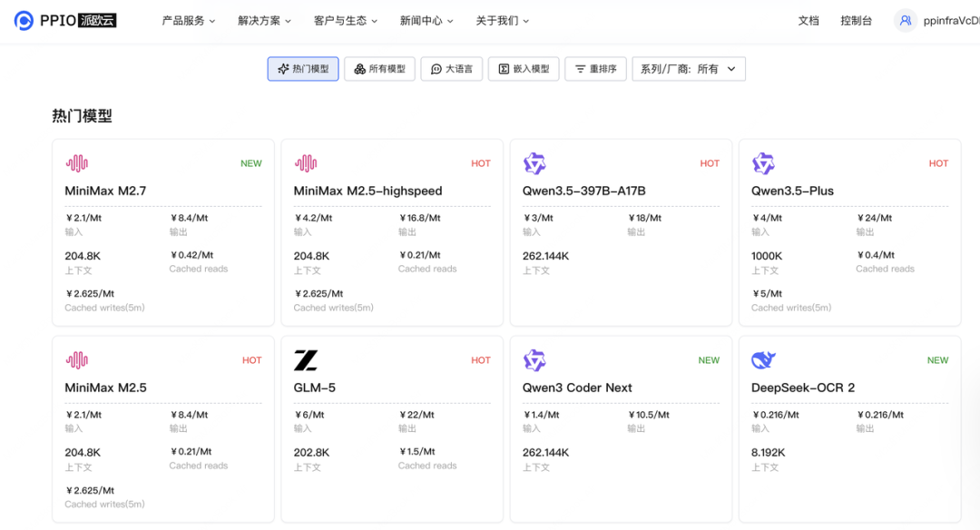Click the ¥18/Mt output price

pyautogui.click(x=645, y=218)
